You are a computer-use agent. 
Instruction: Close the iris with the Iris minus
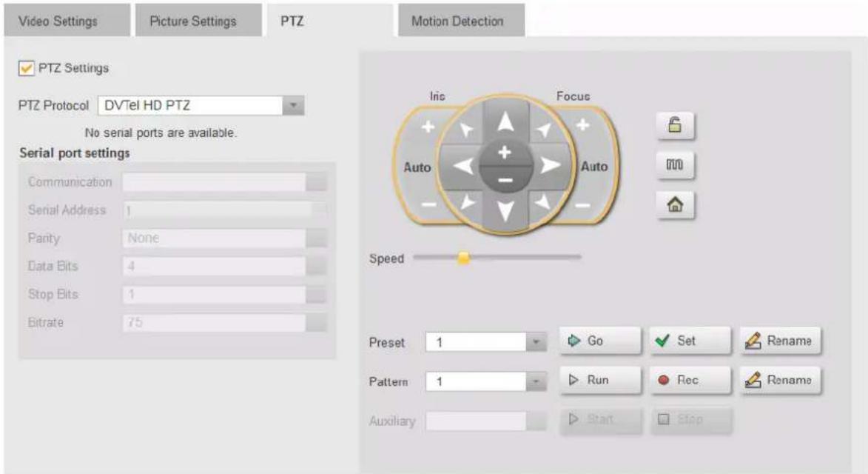pyautogui.click(x=428, y=205)
